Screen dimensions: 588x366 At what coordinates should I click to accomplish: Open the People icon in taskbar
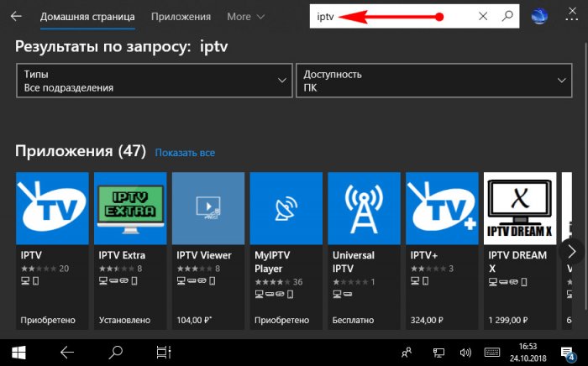coord(407,352)
